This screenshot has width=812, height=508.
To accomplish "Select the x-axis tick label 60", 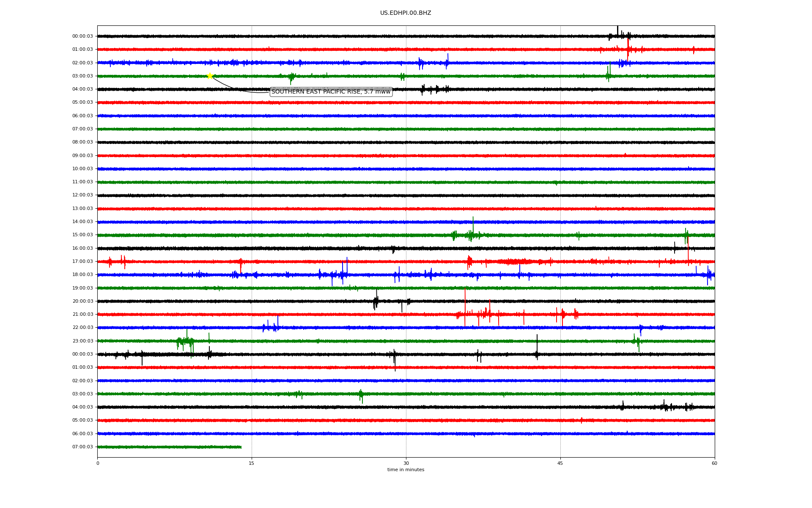I will [x=714, y=463].
